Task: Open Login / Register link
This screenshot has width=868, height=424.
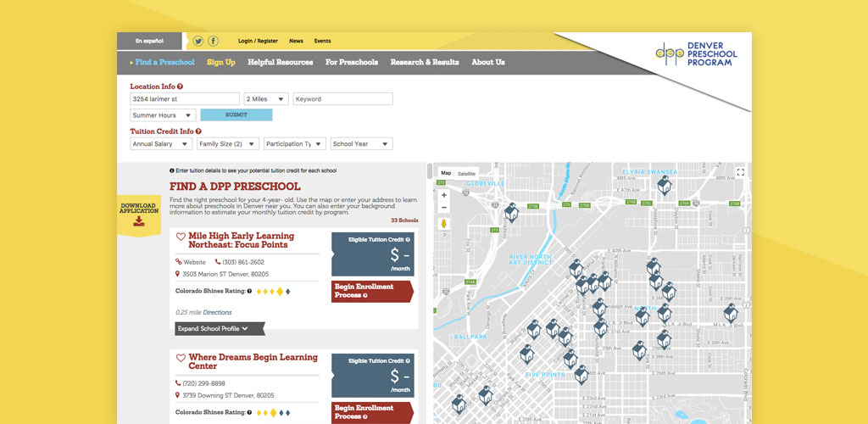Action: tap(258, 41)
